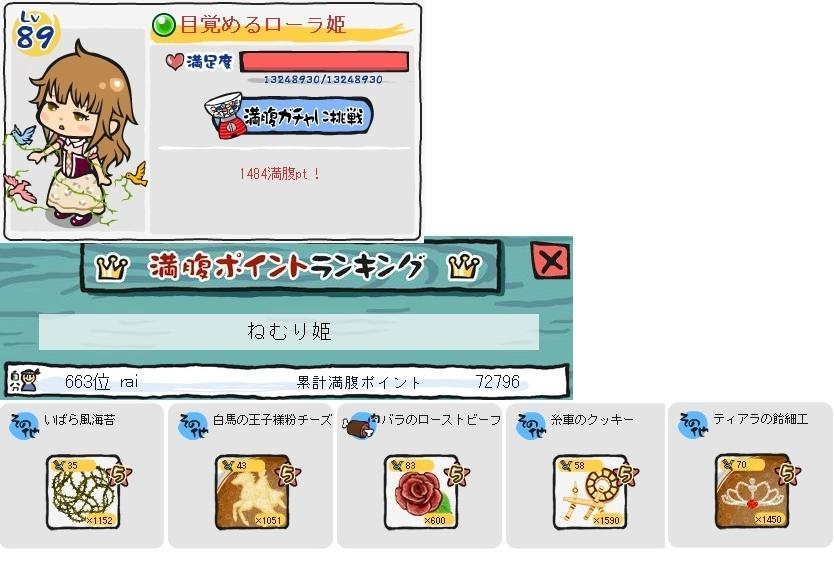Select the tiara candy item thumbnail

click(752, 491)
